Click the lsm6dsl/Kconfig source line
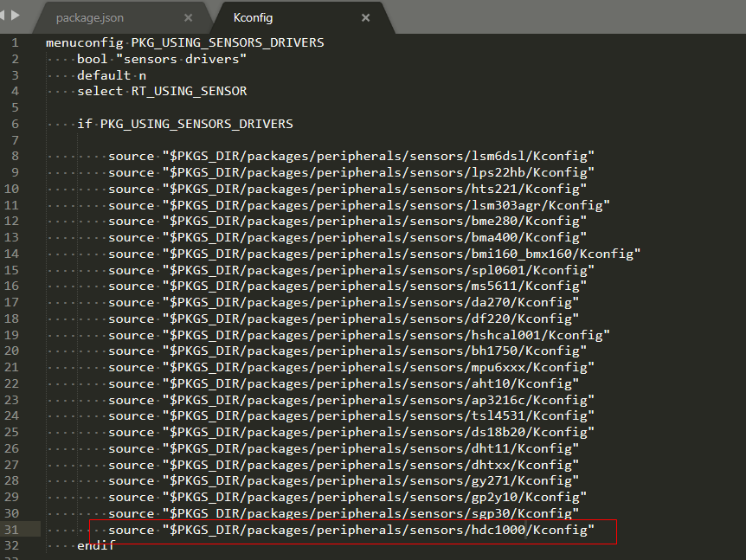Screen dimensions: 746x560 (x=351, y=156)
